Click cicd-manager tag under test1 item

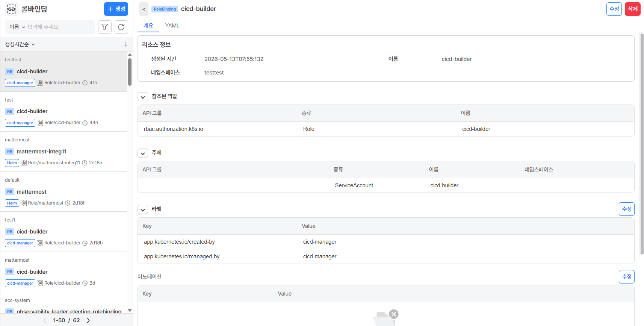pos(20,243)
